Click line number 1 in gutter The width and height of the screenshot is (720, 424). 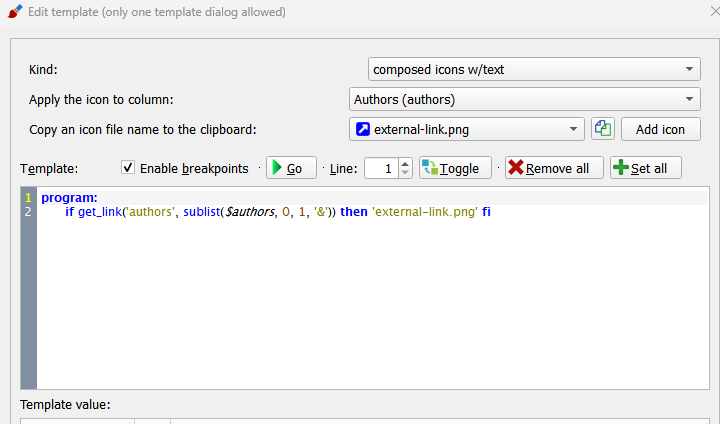coord(28,198)
